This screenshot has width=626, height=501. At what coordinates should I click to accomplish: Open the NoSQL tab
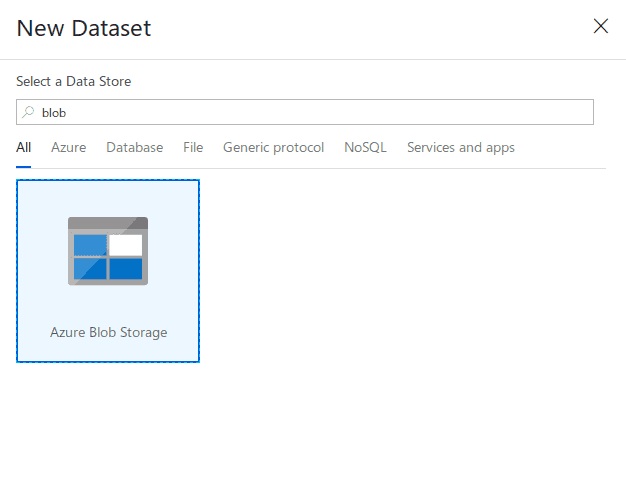tap(365, 147)
